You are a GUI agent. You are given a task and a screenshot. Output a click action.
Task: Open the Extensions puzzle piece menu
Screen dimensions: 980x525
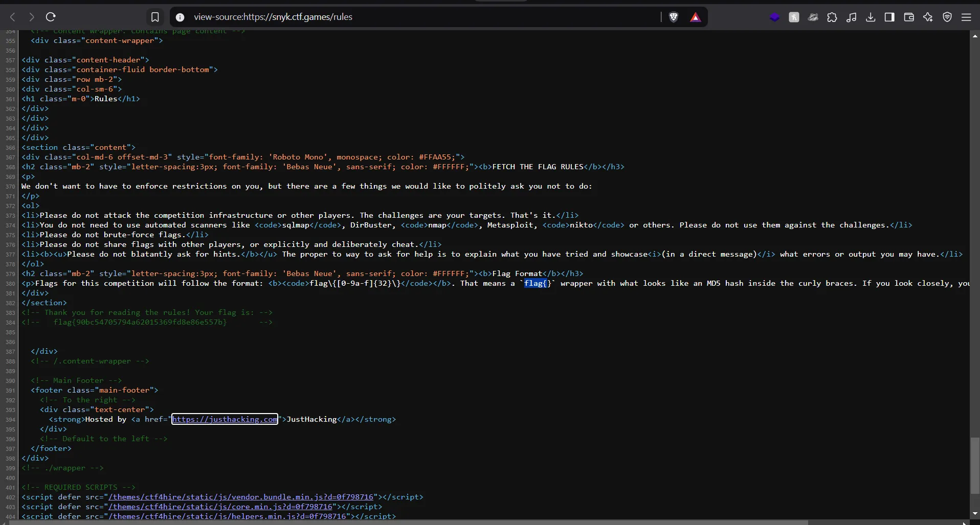pyautogui.click(x=832, y=17)
